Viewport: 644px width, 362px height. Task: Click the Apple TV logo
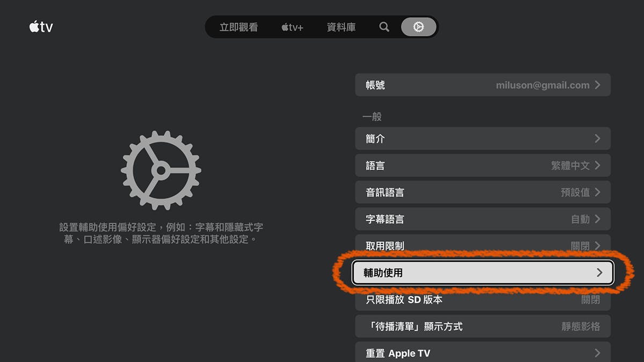tap(41, 26)
